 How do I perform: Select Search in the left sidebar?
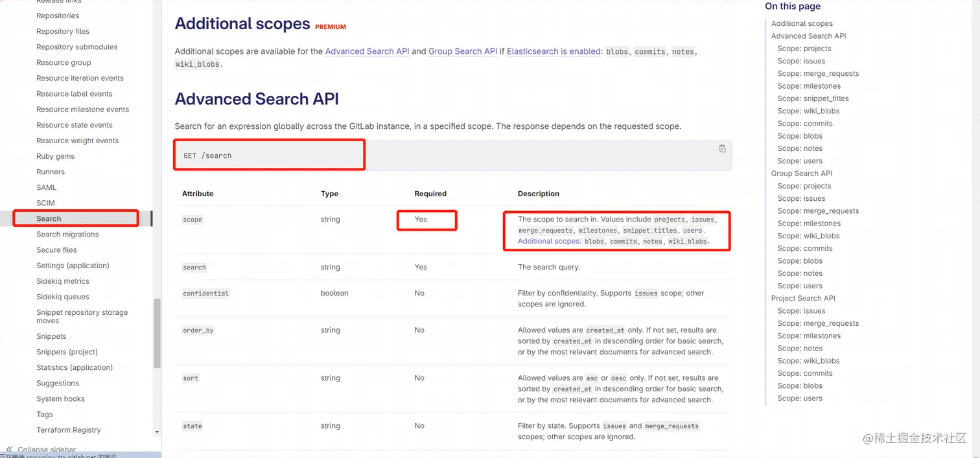pos(49,219)
